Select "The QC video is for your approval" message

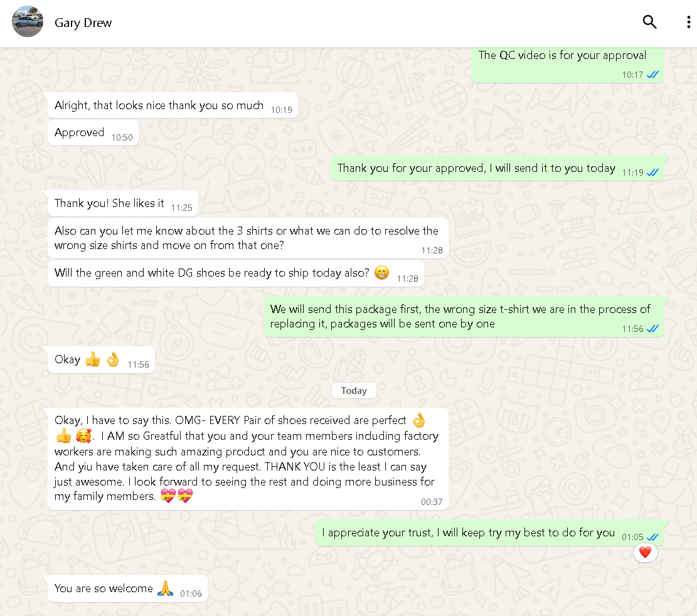tap(562, 55)
